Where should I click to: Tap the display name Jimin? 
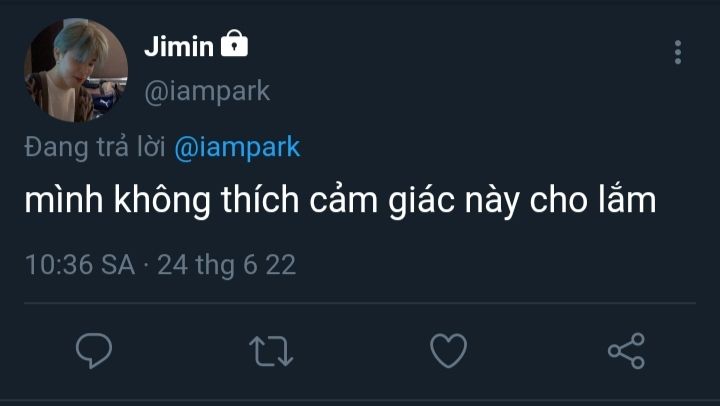179,46
